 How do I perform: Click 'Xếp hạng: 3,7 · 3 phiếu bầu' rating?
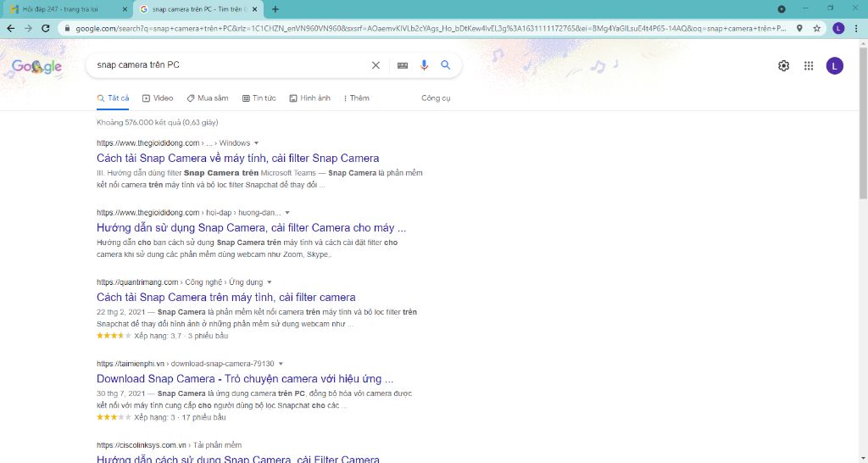coord(181,336)
